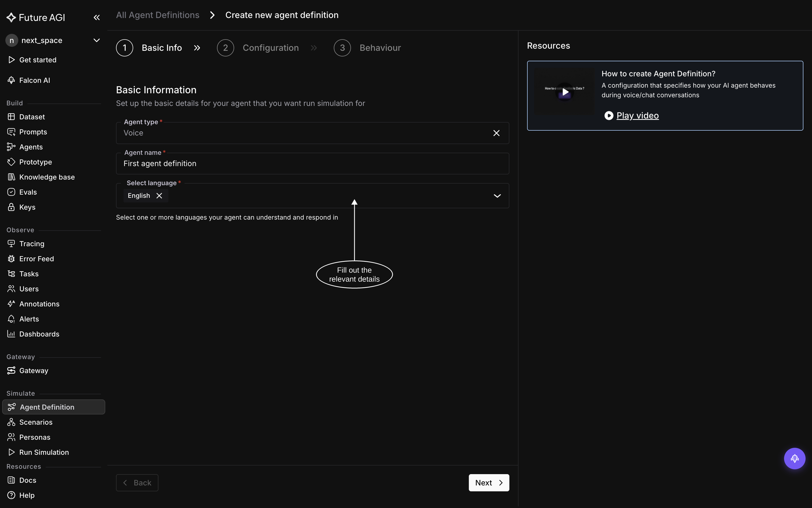Image resolution: width=812 pixels, height=508 pixels.
Task: Click the Agent name input field
Action: (312, 164)
